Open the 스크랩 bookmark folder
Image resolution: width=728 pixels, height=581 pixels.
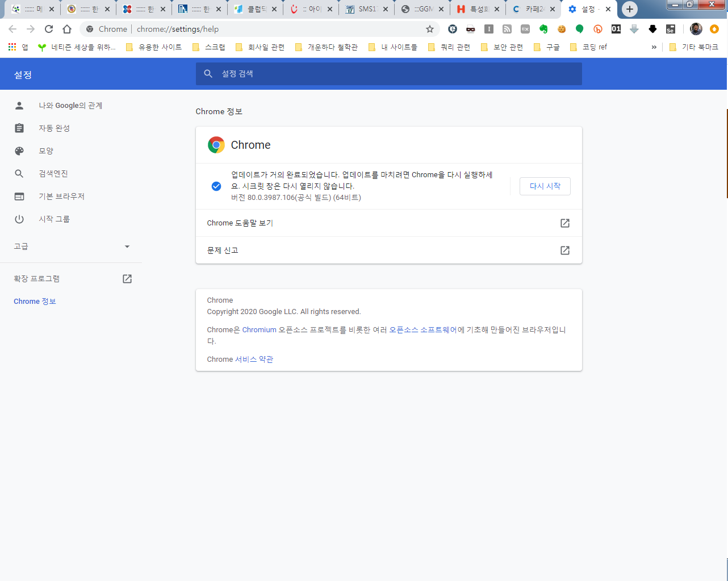[209, 47]
